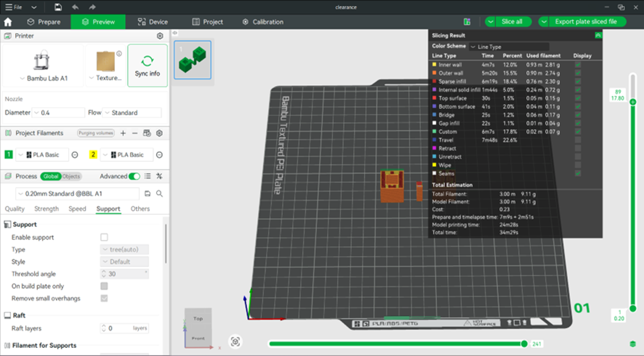Viewport: 644px width, 356px height.
Task: Open project filaments settings gear
Action: [x=159, y=133]
